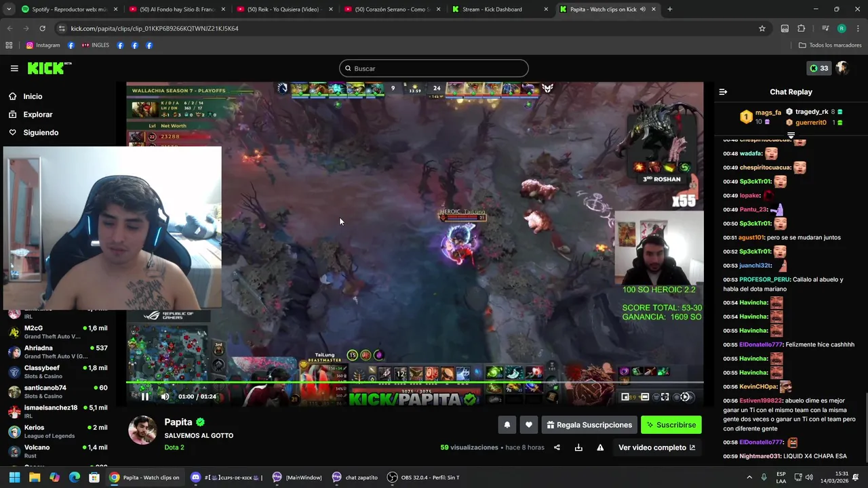Click the Buscar search field
The height and width of the screenshot is (488, 868).
click(433, 68)
